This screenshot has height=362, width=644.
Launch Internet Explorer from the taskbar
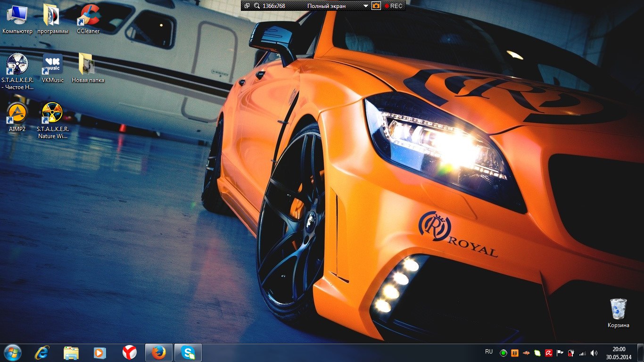[42, 353]
